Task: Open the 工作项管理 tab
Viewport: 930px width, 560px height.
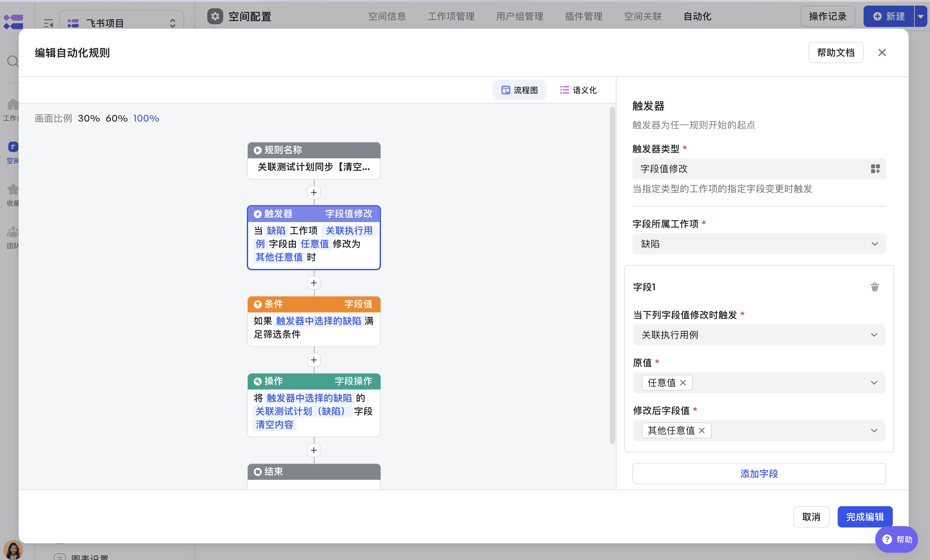Action: [451, 17]
